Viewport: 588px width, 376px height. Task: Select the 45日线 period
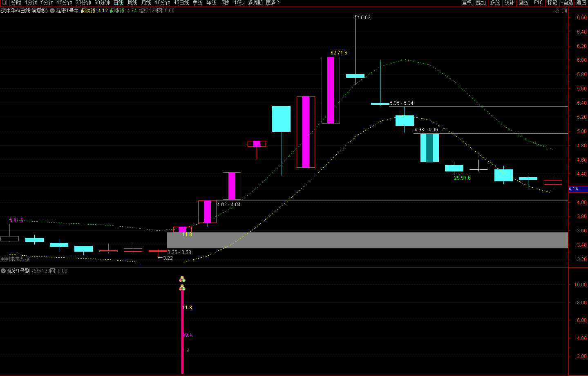pyautogui.click(x=181, y=2)
